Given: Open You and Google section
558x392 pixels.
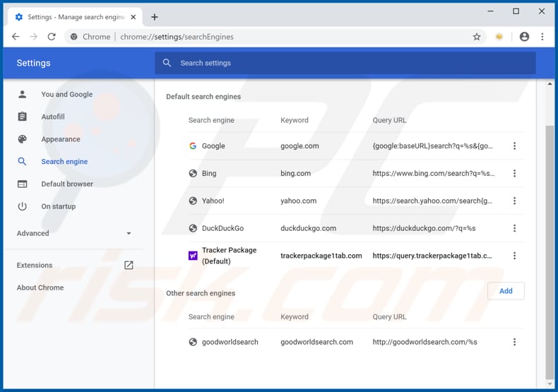Looking at the screenshot, I should (66, 95).
